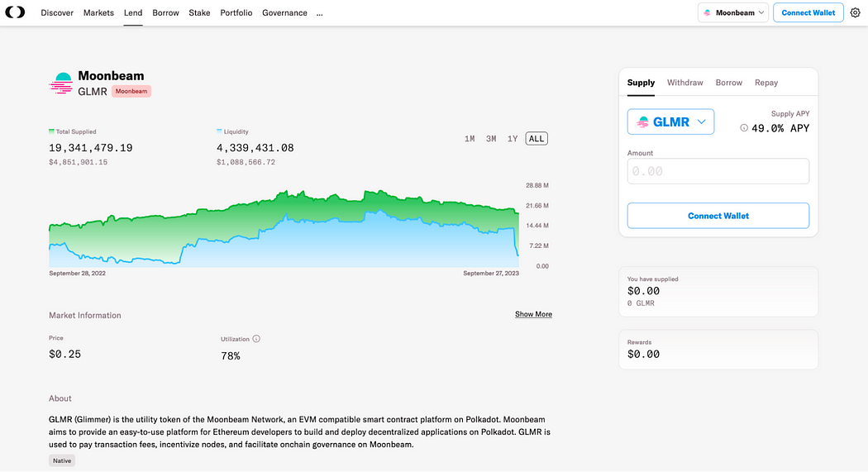The image size is (868, 472).
Task: Open the Markets page
Action: coord(98,12)
